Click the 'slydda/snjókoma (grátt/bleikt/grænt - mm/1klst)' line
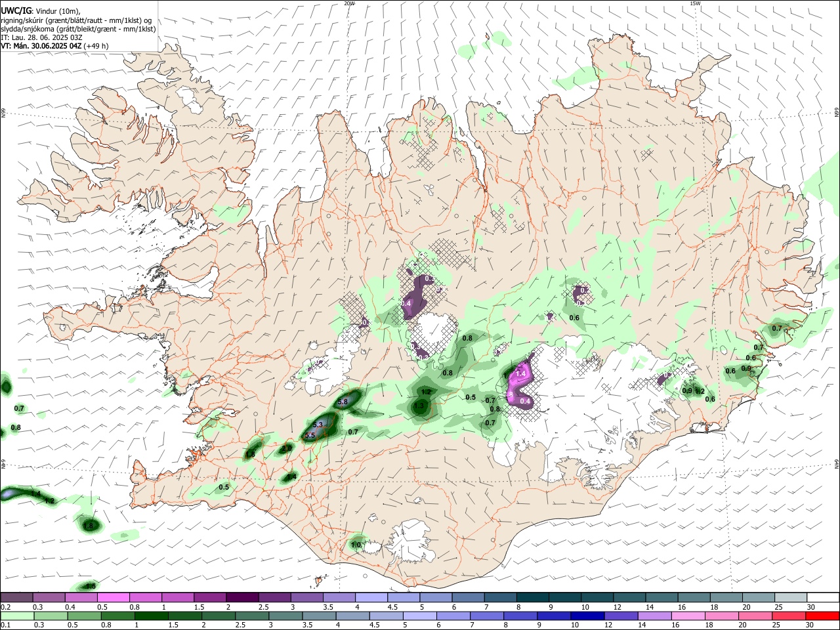This screenshot has height=630, width=840. point(78,29)
